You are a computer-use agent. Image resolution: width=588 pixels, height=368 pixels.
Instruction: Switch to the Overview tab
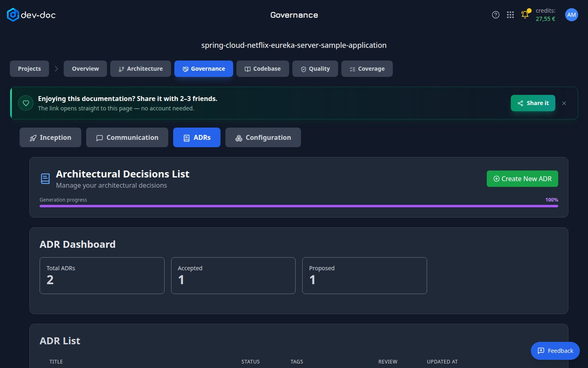click(85, 69)
